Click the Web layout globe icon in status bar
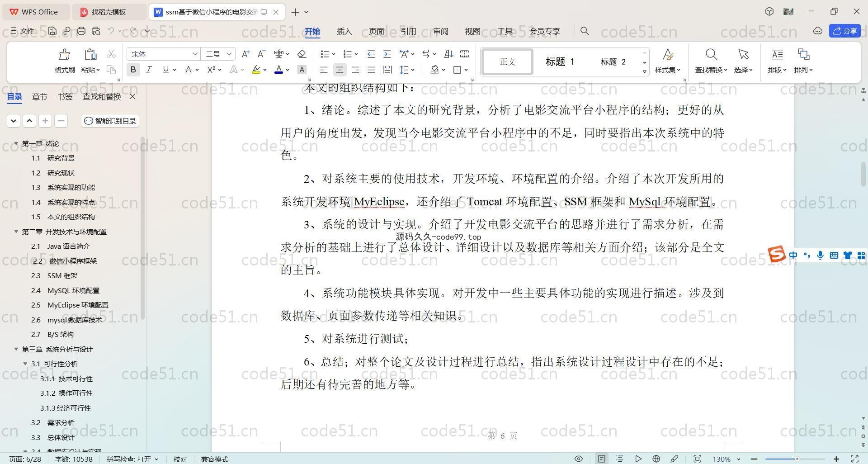The image size is (868, 464). click(656, 459)
